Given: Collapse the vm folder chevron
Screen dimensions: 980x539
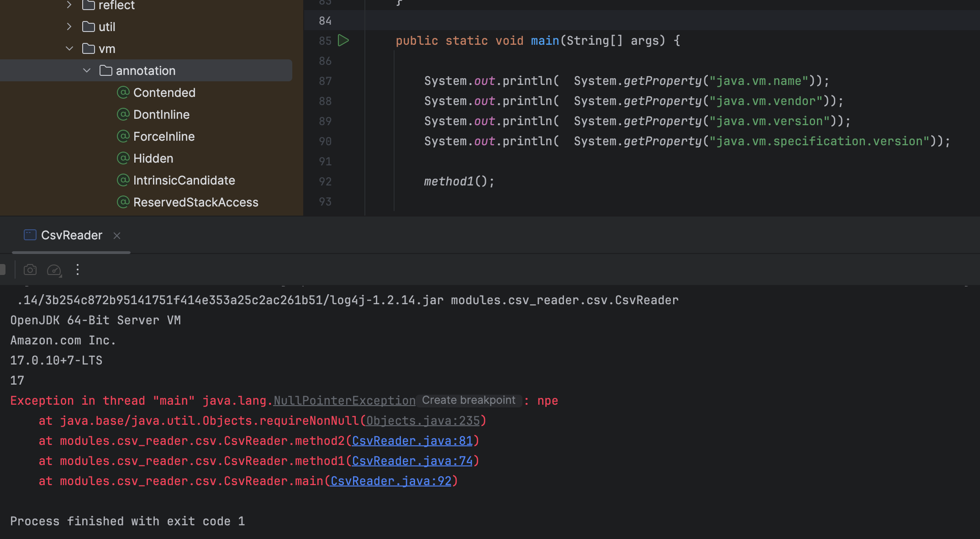Looking at the screenshot, I should pos(69,49).
